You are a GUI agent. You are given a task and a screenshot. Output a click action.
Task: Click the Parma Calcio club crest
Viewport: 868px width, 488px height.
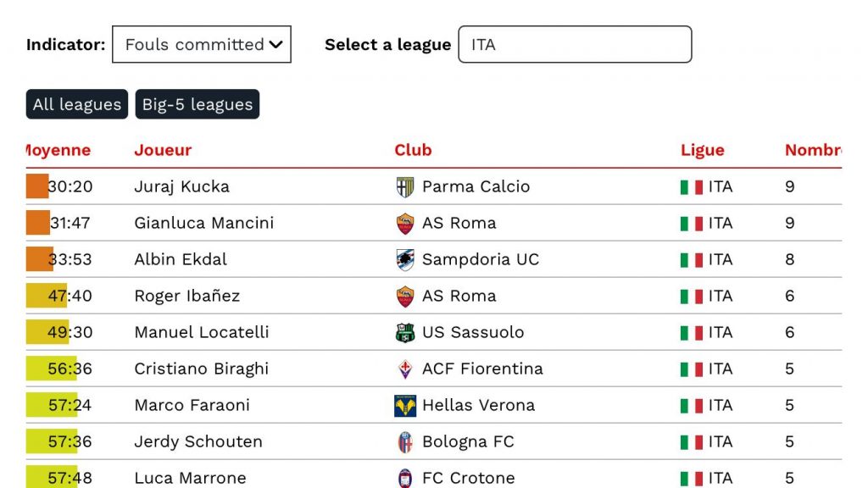405,187
